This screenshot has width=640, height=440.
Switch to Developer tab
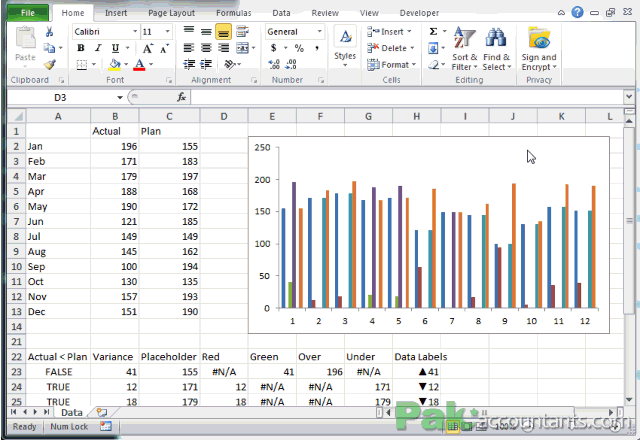pos(419,13)
